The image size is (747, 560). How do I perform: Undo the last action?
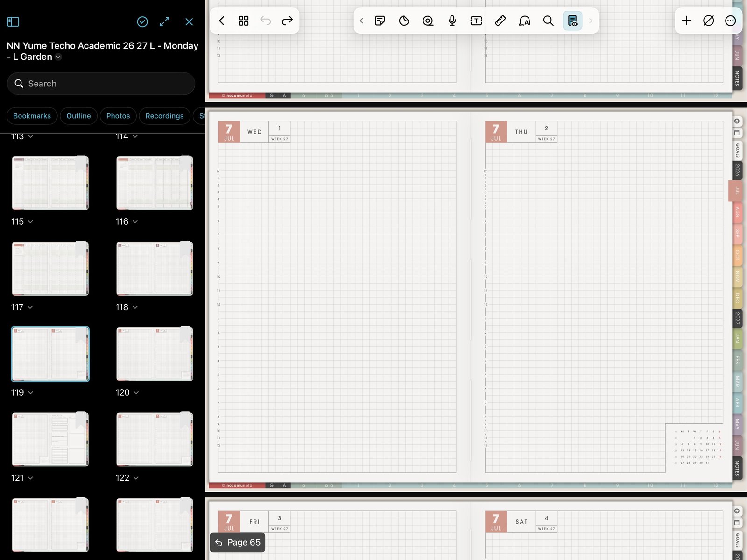point(265,21)
